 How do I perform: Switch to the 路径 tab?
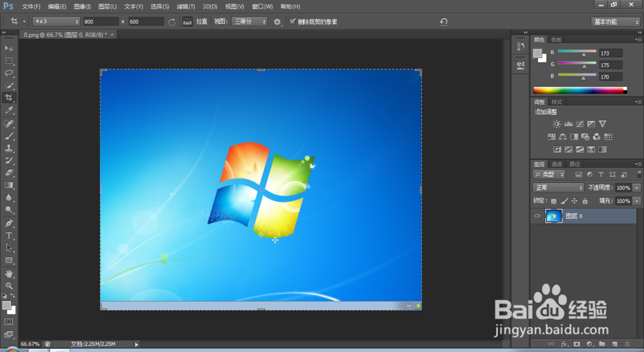(x=574, y=164)
